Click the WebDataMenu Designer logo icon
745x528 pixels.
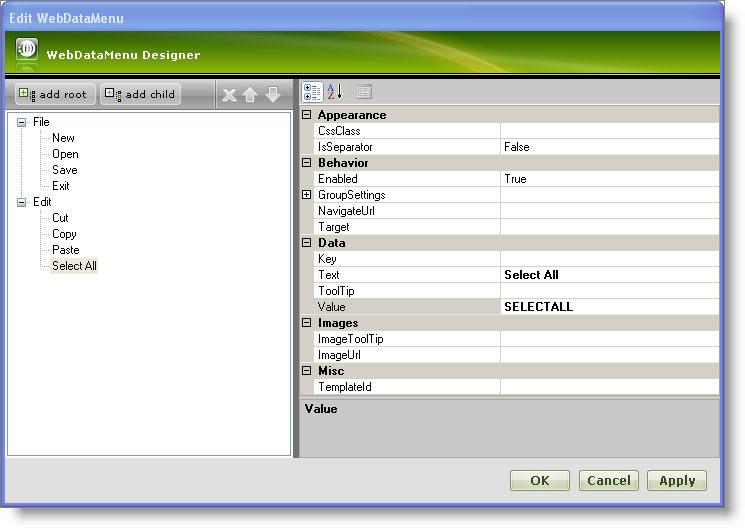[28, 52]
